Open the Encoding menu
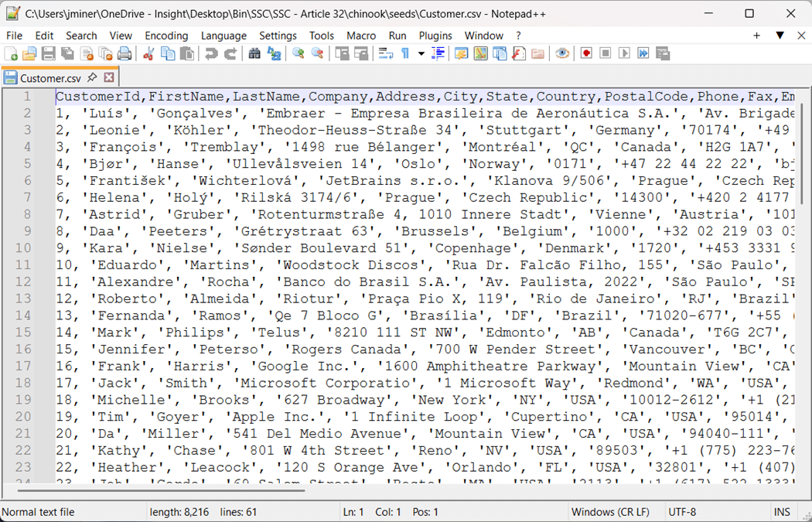This screenshot has height=522, width=812. [166, 36]
